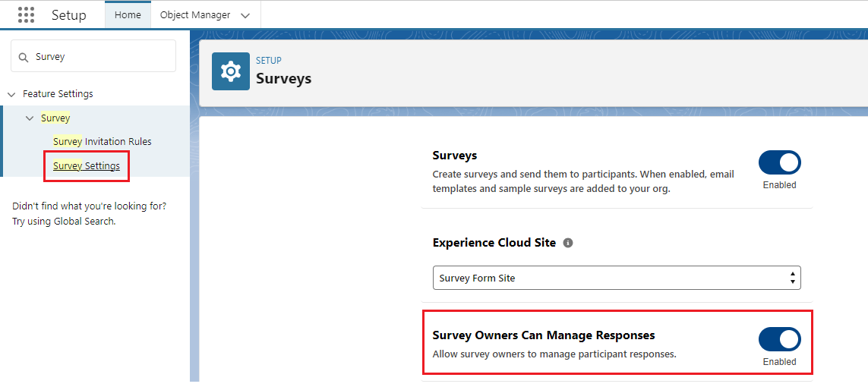Switch to the Object Manager tab
The height and width of the screenshot is (387, 868).
pos(195,15)
